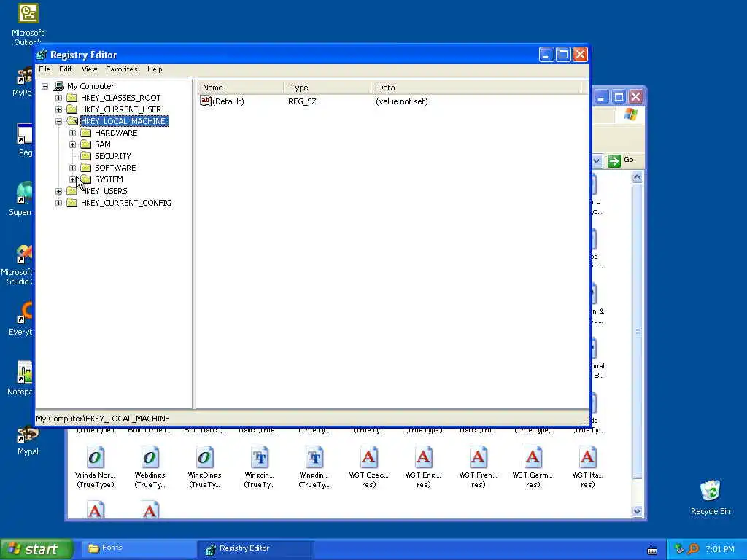
Task: Select Webdings font file
Action: (x=150, y=467)
